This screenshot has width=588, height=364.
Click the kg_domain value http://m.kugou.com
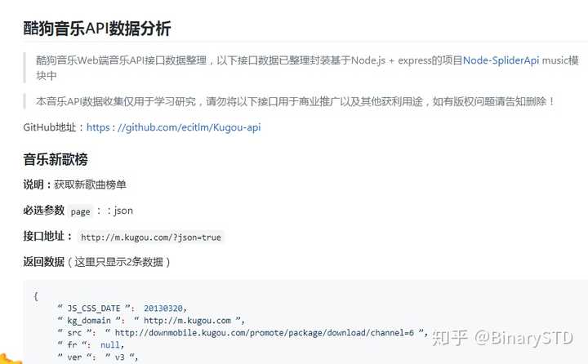[187, 321]
